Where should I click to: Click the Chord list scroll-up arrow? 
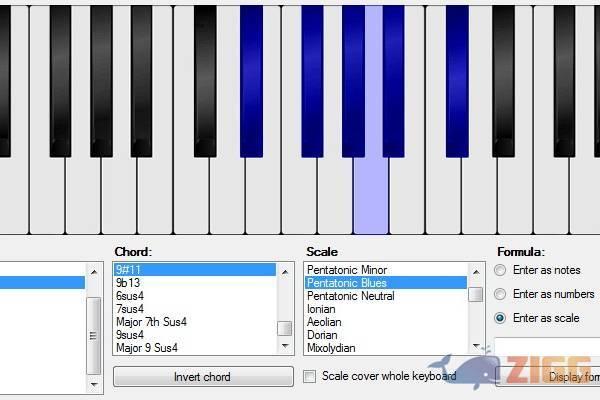[x=285, y=272]
